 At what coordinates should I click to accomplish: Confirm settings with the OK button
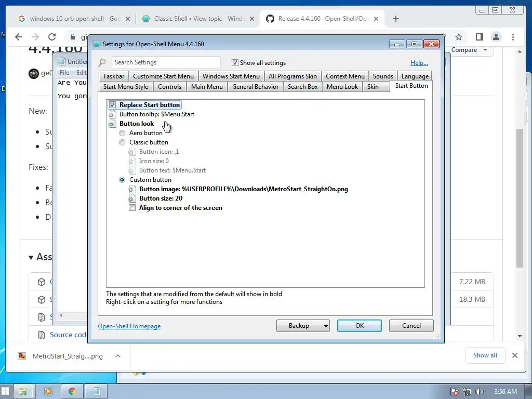(360, 326)
